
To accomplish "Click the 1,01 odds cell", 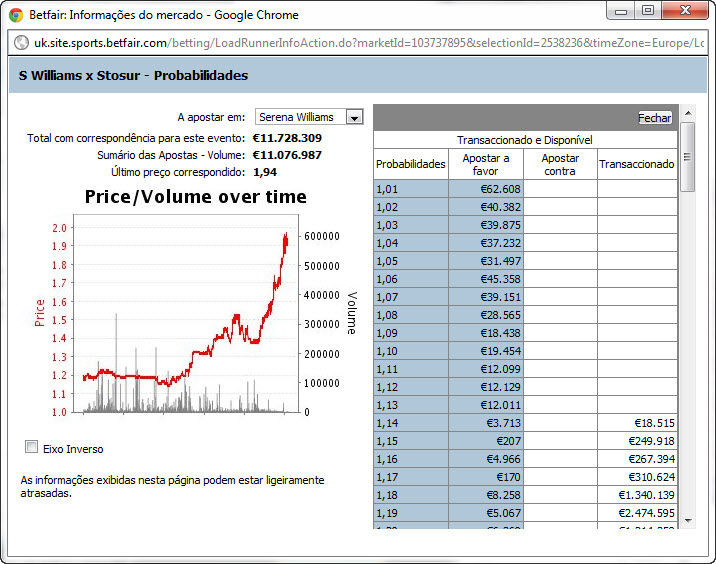I will [411, 189].
